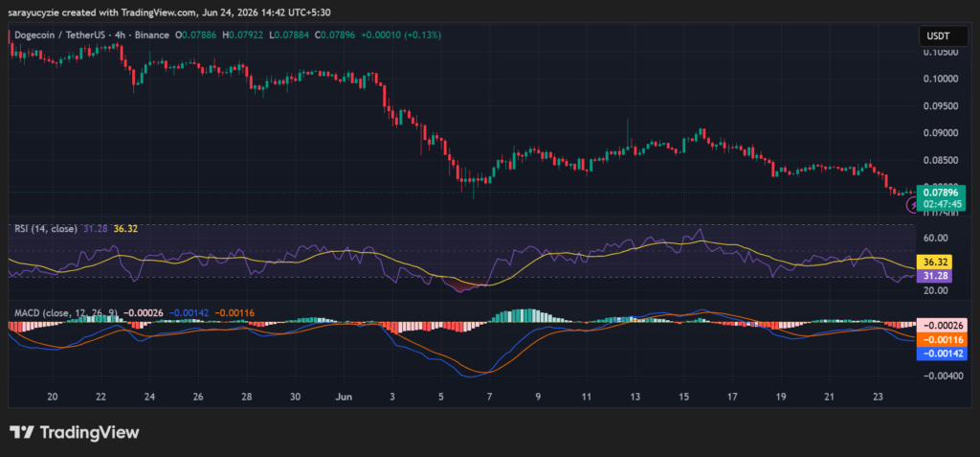
Task: Click date label 22 on the time axis
Action: (101, 397)
